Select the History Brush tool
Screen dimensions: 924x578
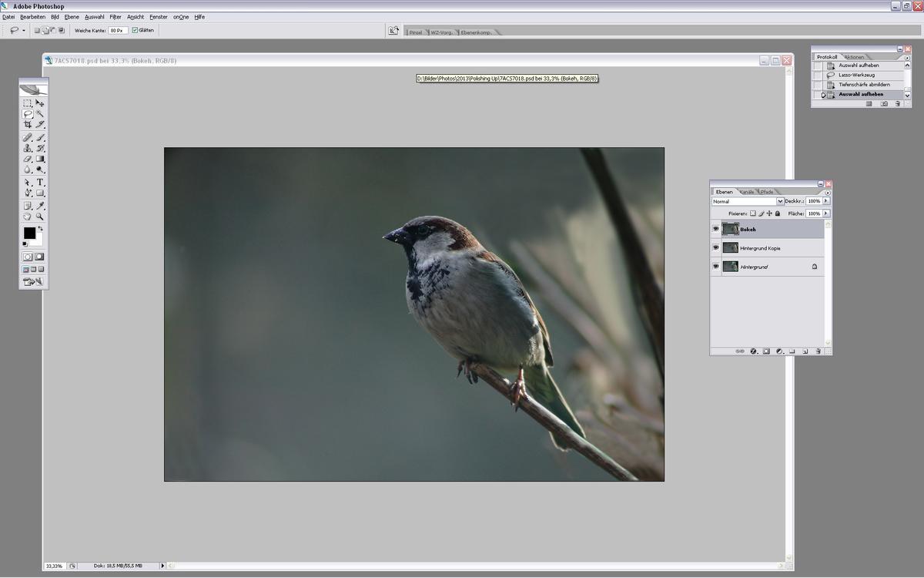pos(40,147)
